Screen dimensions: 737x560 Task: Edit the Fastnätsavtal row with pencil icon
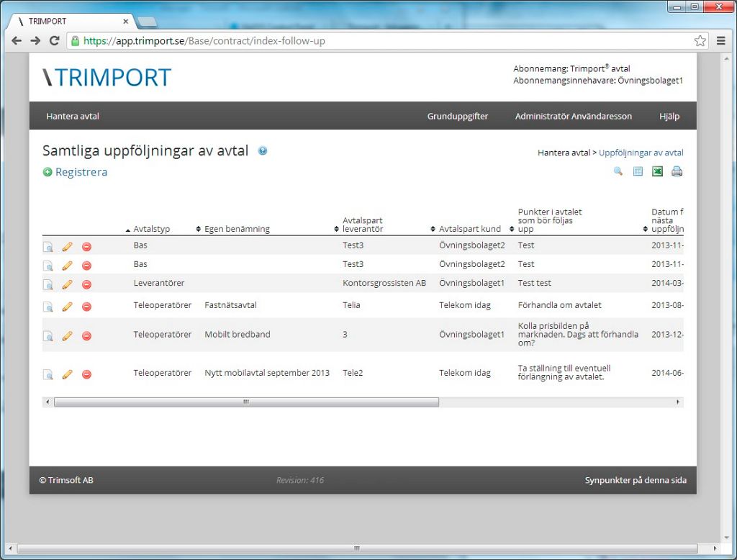coord(67,306)
